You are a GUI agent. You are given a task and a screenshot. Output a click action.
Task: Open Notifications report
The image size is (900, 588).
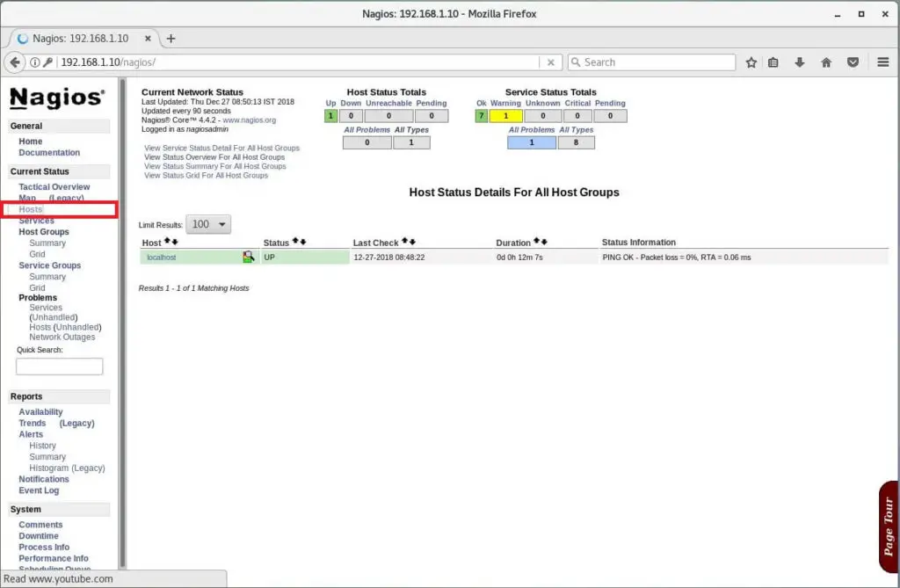pos(44,480)
